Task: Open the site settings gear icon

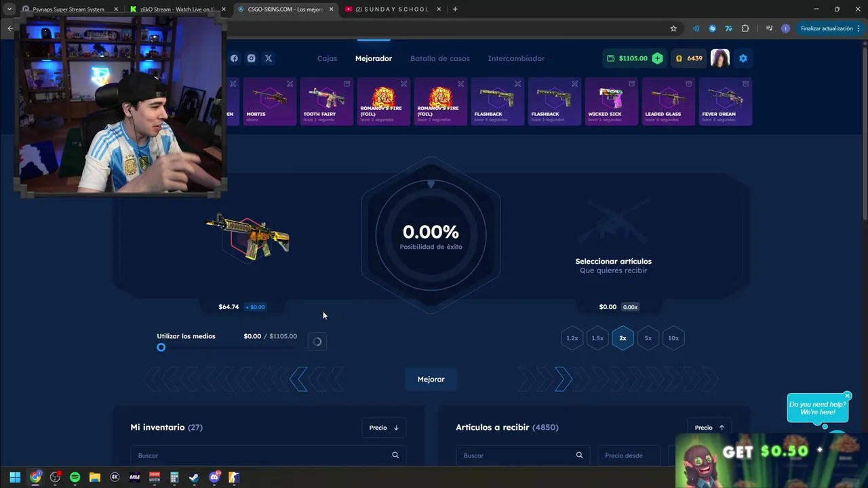Action: (x=743, y=58)
